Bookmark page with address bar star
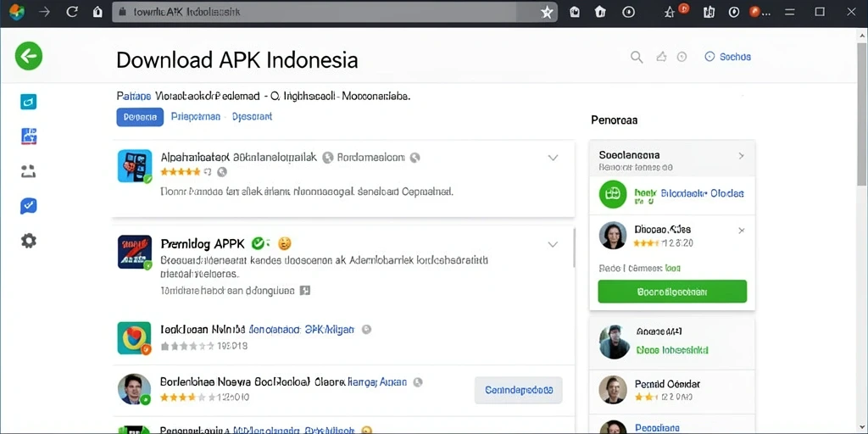Screen dimensions: 868x434 pos(547,13)
